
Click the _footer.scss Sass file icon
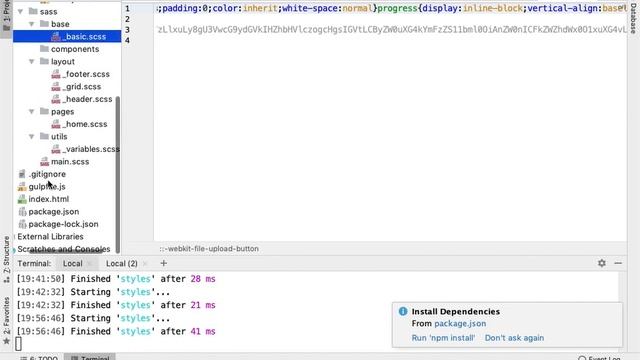pos(56,74)
